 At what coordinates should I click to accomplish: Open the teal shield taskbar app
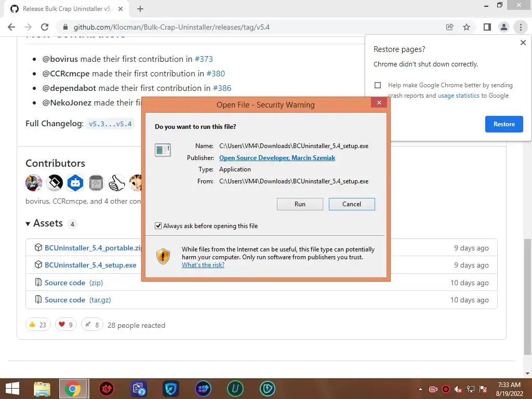point(268,389)
